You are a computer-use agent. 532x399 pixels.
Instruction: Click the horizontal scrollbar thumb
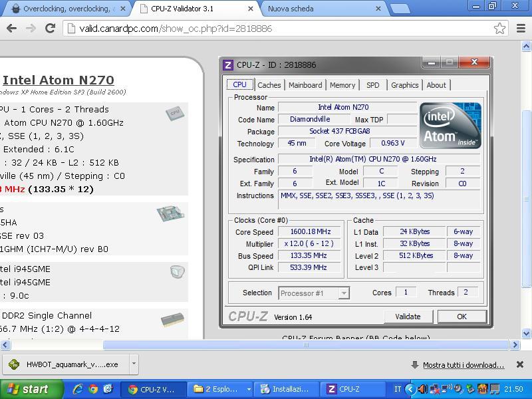coord(306,345)
